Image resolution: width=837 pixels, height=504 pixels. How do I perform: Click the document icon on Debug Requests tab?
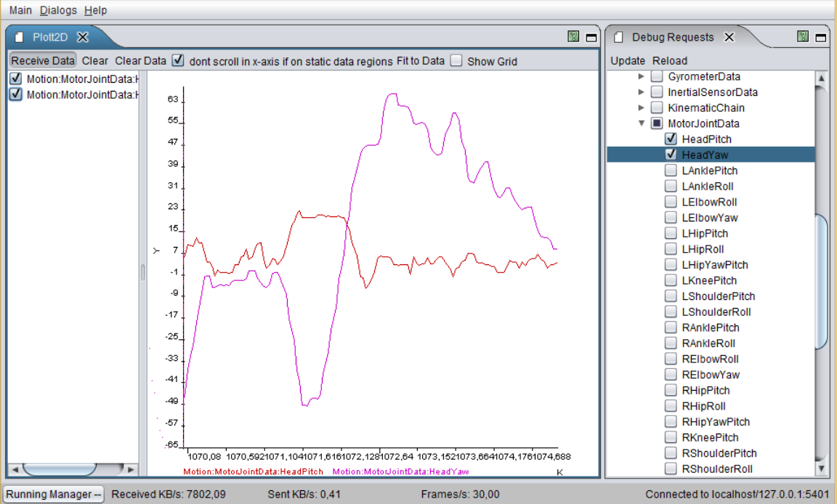pos(618,37)
